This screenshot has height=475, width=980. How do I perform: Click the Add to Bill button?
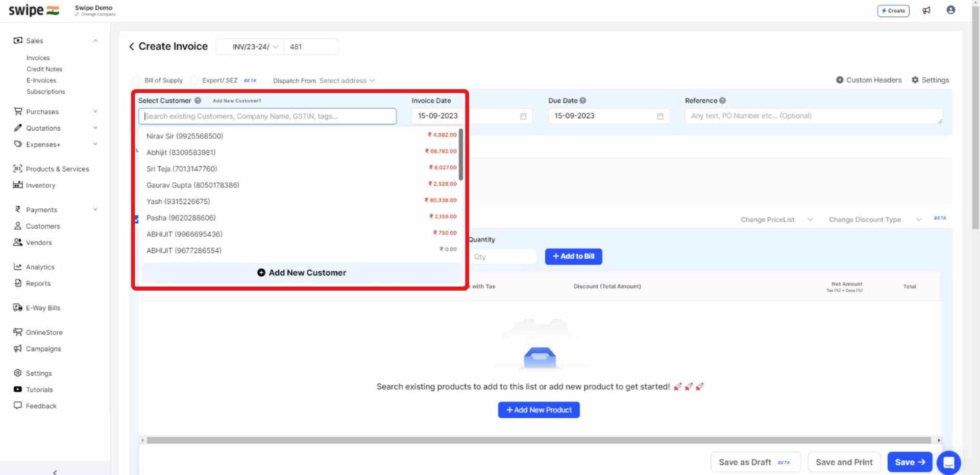pyautogui.click(x=573, y=256)
